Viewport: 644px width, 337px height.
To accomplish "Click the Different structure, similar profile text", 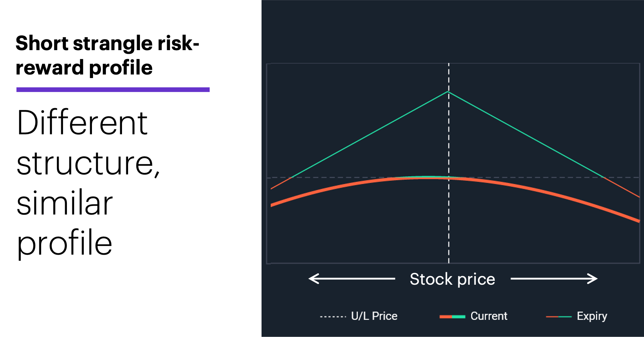I will click(x=88, y=183).
